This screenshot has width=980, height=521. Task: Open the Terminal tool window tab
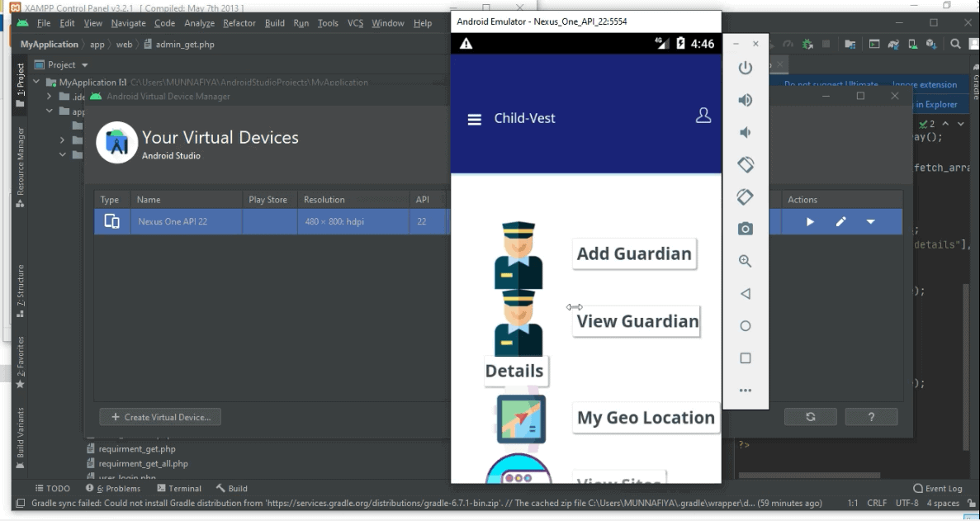tap(179, 489)
